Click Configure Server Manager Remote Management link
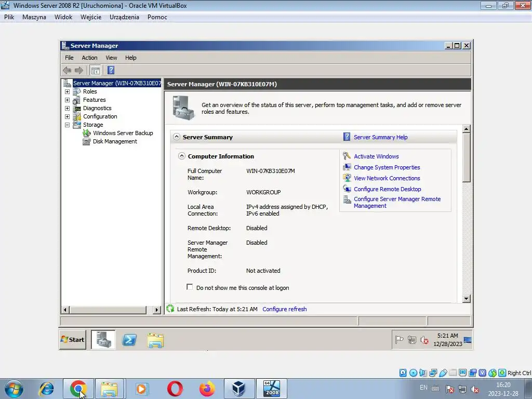The height and width of the screenshot is (399, 532). click(397, 202)
